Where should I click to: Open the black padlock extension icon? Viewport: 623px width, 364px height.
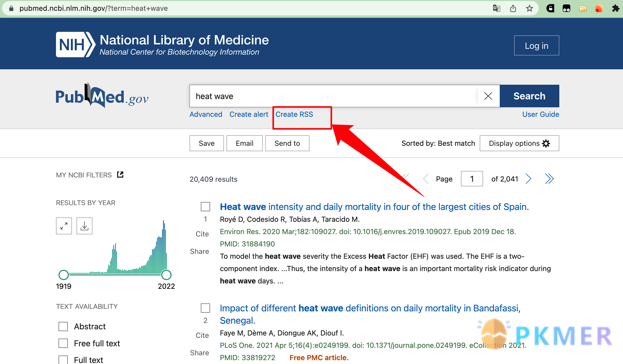coord(550,8)
